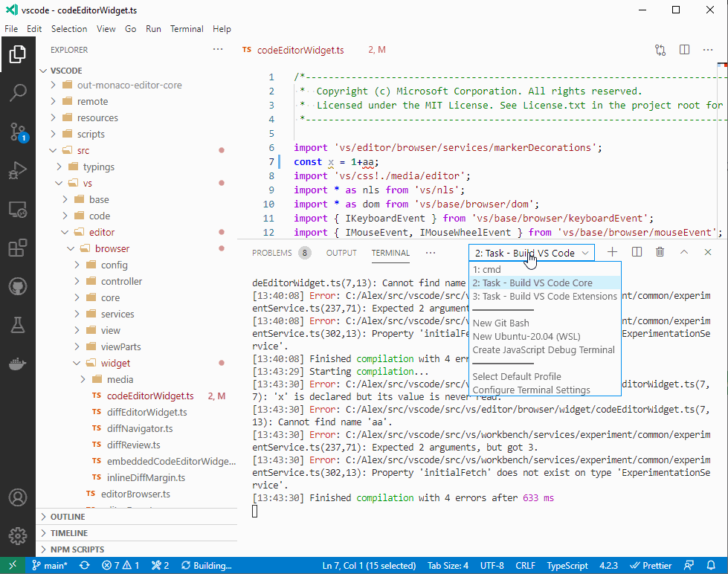Viewport: 728px width, 574px height.
Task: Select New Ubuntu-20.04 (WSL) option
Action: pos(544,336)
